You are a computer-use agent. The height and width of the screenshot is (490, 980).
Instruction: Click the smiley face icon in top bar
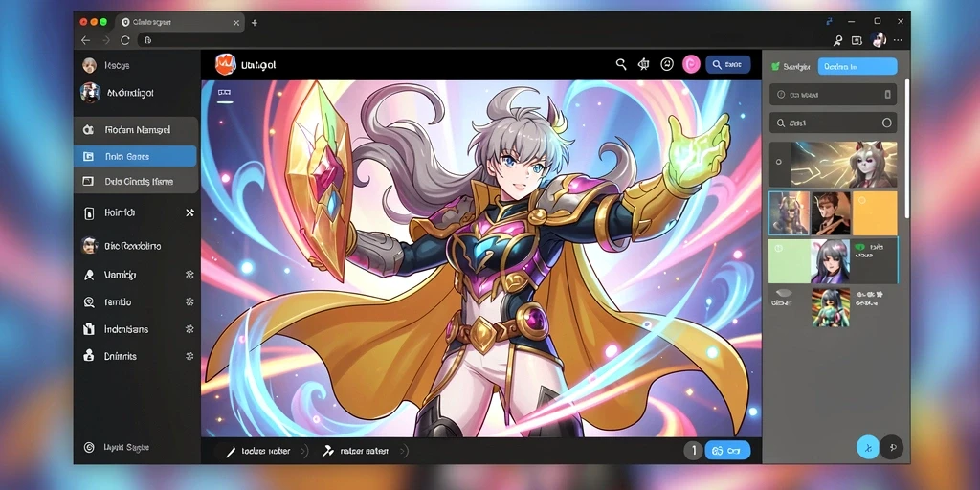[x=667, y=64]
